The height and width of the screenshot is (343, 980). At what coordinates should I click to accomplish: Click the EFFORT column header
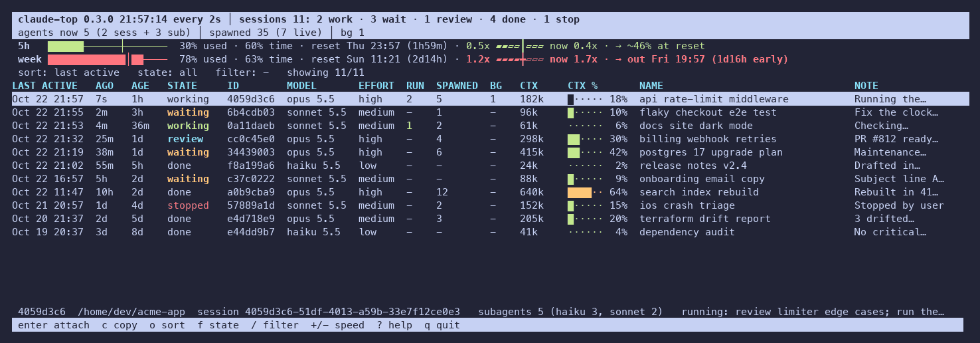[x=376, y=86]
